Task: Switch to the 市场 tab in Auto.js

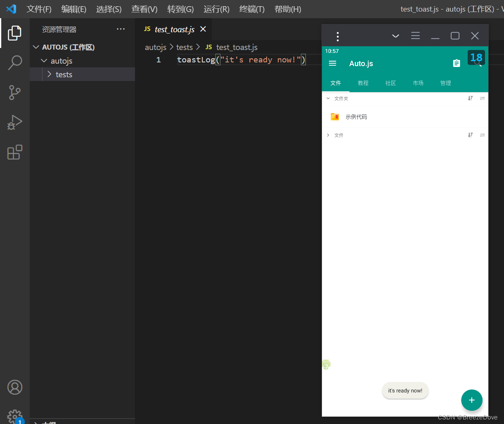Action: 418,83
